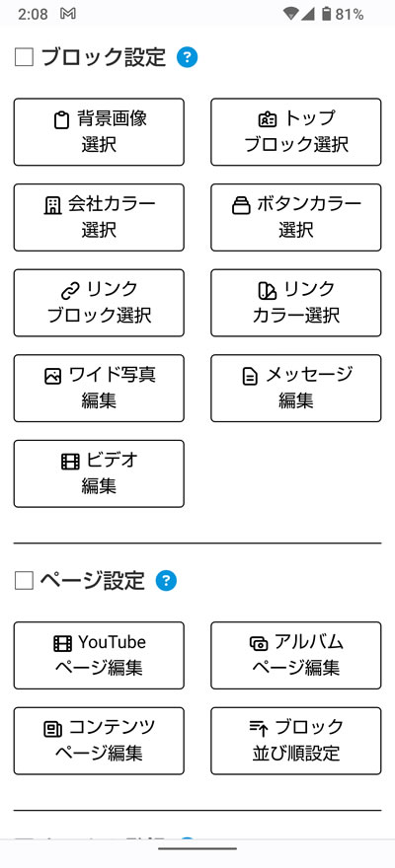Open ボタンカラー 選択
This screenshot has height=868, width=395.
tap(296, 217)
